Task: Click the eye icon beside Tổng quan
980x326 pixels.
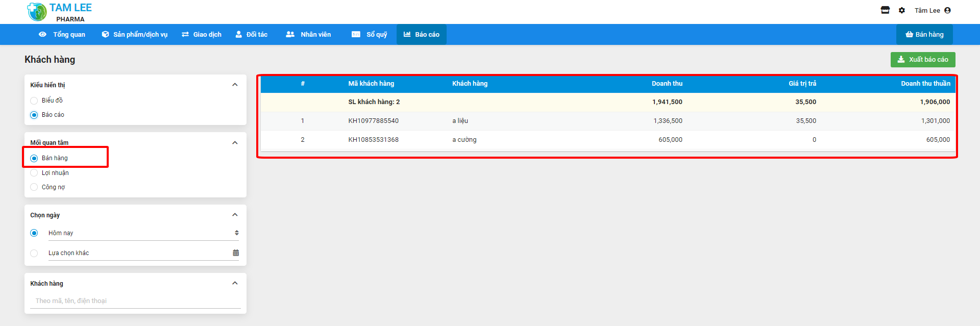Action: coord(42,34)
